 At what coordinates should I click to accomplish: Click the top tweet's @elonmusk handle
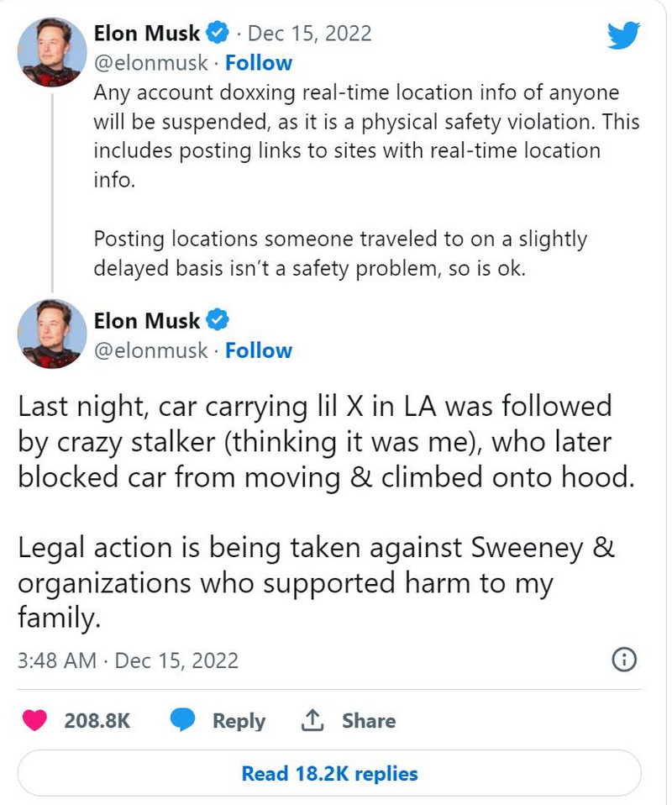pos(150,63)
